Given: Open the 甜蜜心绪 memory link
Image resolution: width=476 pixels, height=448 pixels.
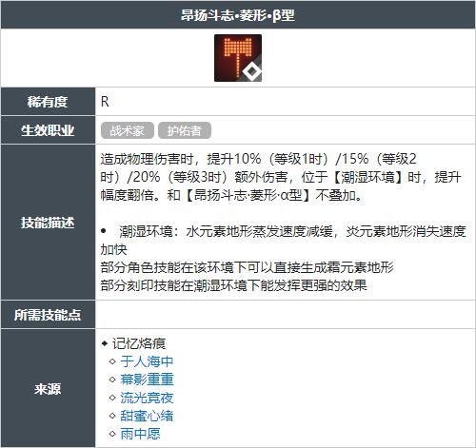Looking at the screenshot, I should (x=147, y=416).
